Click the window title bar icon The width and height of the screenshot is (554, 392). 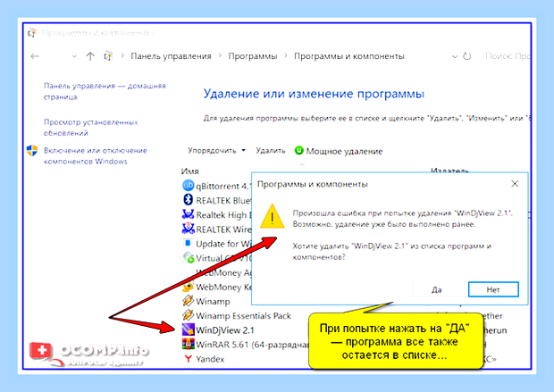click(x=32, y=32)
